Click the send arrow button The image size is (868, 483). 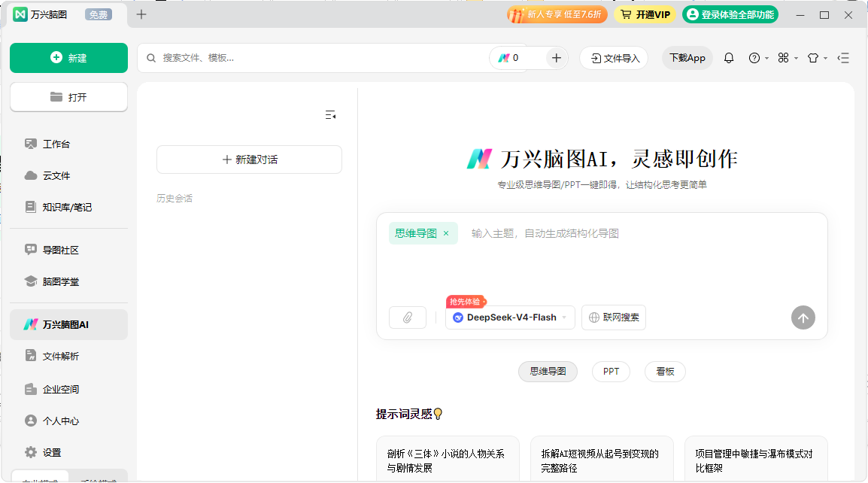click(x=803, y=317)
